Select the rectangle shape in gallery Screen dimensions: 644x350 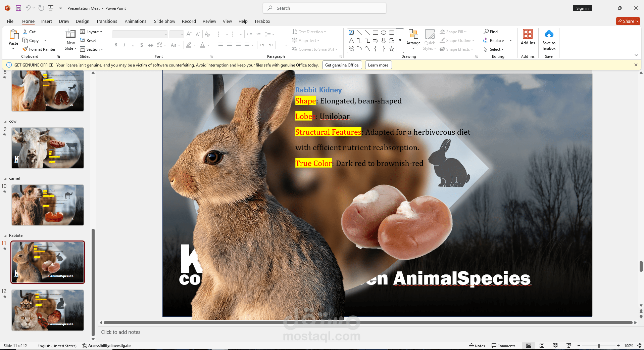tap(376, 33)
